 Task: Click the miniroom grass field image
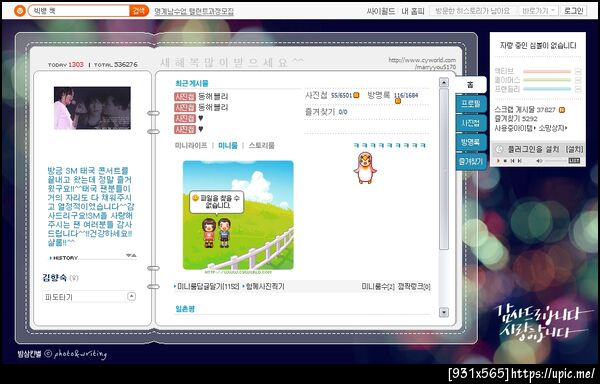(x=238, y=215)
